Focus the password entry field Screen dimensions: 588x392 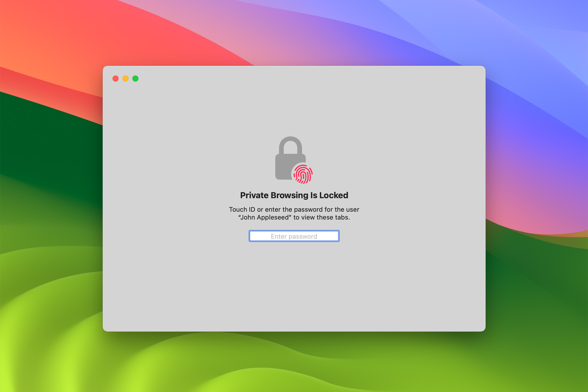(294, 236)
